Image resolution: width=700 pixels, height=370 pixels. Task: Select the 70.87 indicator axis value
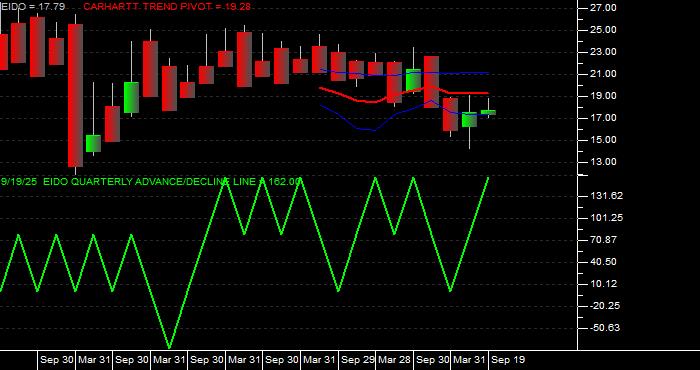click(x=604, y=240)
